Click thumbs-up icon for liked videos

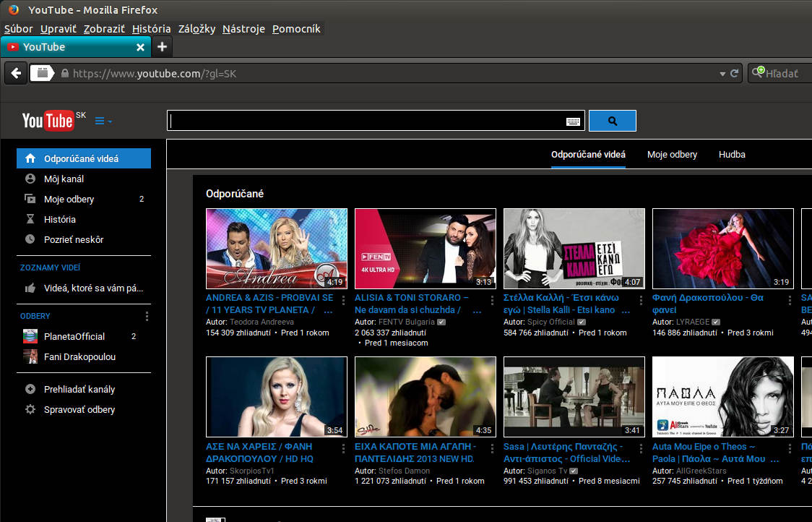(30, 288)
